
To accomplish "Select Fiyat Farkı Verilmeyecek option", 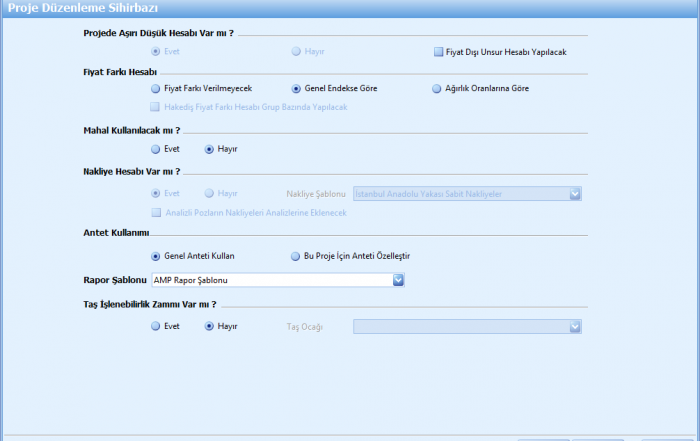I will click(x=155, y=88).
